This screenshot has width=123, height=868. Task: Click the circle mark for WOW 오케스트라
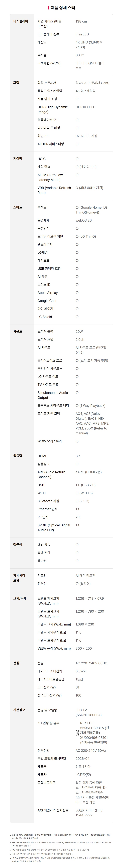click(x=77, y=441)
